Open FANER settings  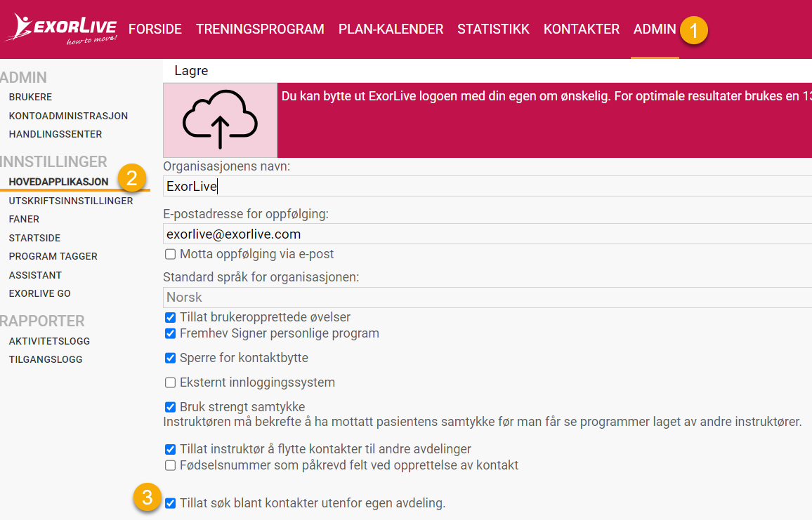(24, 220)
